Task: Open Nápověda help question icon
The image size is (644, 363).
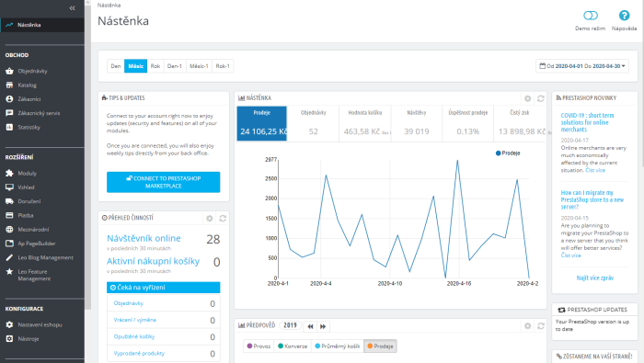Action: pyautogui.click(x=624, y=16)
